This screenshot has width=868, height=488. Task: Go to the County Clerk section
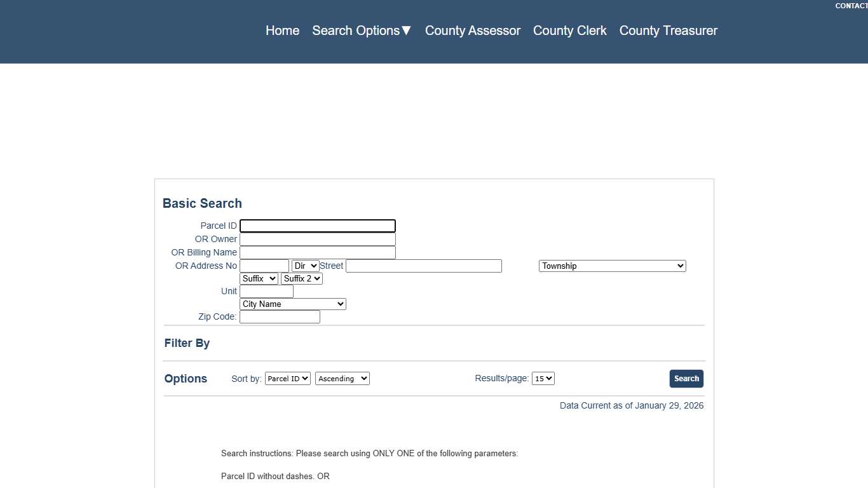click(x=569, y=30)
